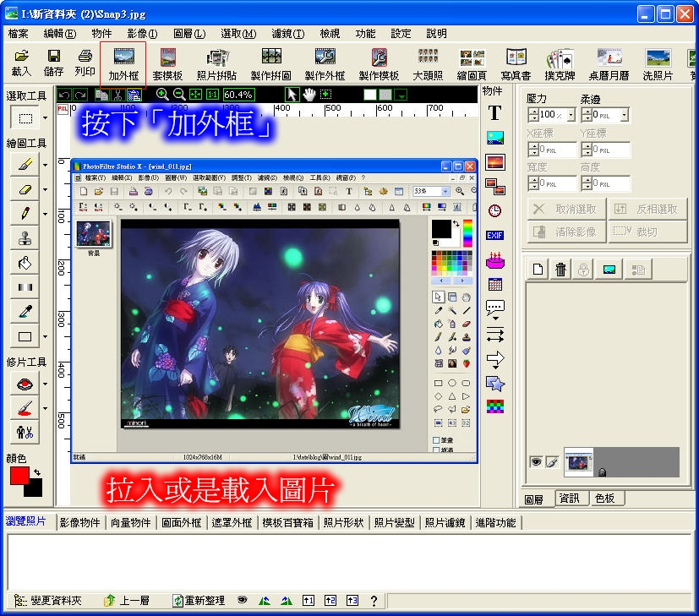Viewport: 699px width, 616px height.
Task: Click the 上一層 up folder button
Action: pos(127,601)
